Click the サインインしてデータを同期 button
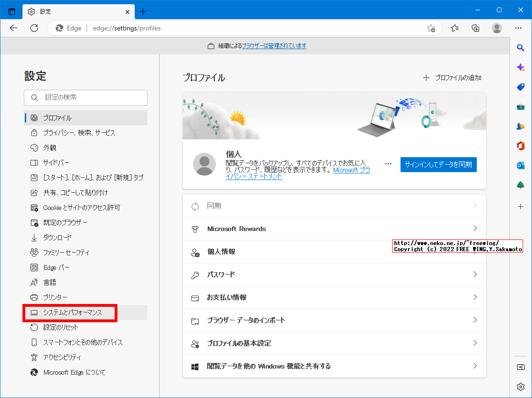The image size is (532, 398). coord(438,165)
